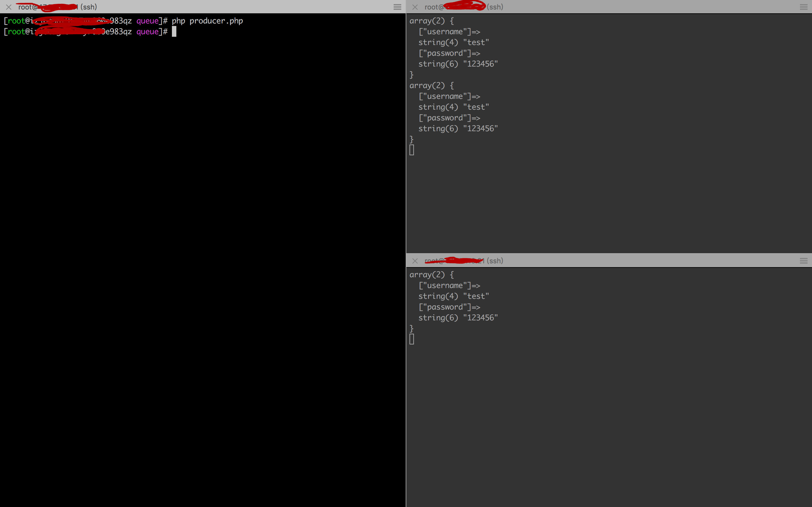The image size is (812, 507).
Task: Close the bottom-right ssh terminal pane
Action: pos(415,261)
